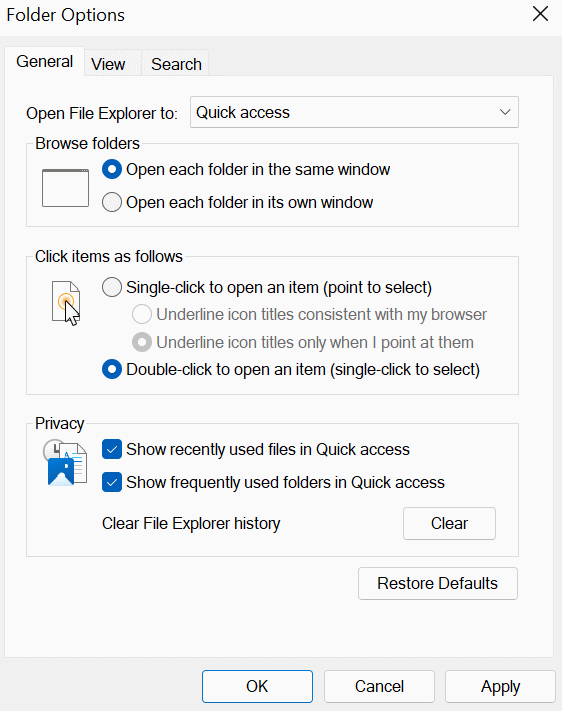Expand the Open File Explorer to dropdown arrow
562x711 pixels.
click(x=505, y=112)
